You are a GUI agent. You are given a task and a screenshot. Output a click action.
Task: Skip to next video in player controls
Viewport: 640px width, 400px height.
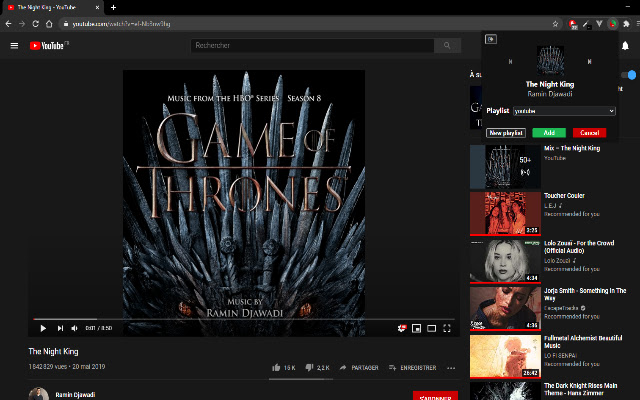60,328
